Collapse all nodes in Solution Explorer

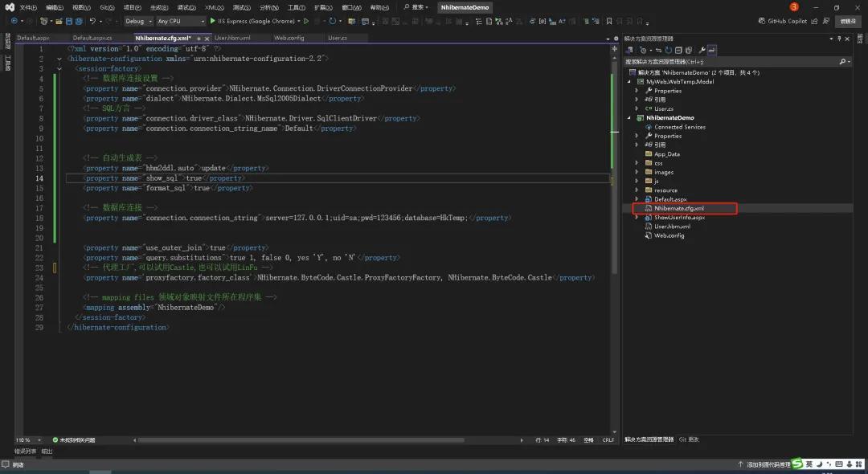point(679,50)
